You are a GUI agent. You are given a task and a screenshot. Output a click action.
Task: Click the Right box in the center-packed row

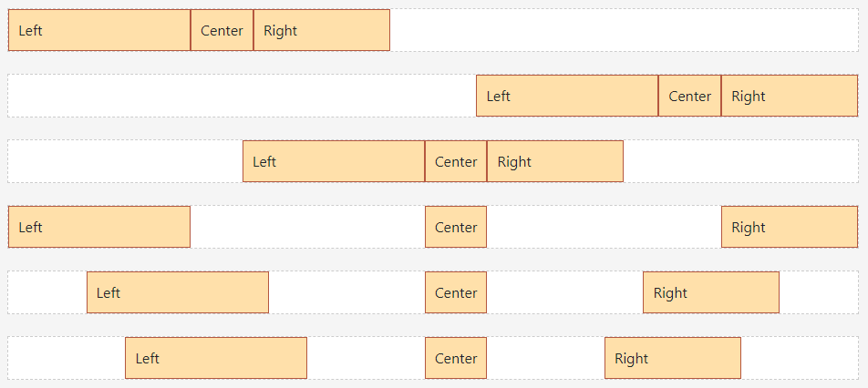555,161
